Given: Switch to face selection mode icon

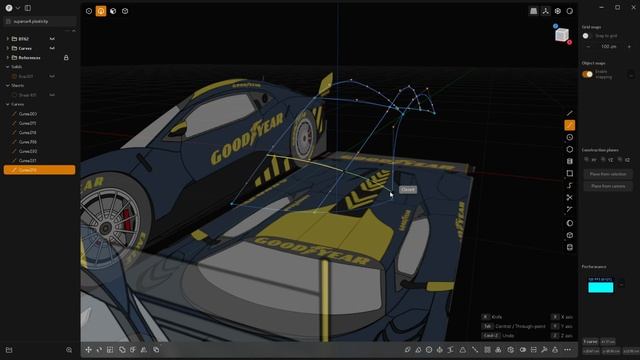Looking at the screenshot, I should coord(113,11).
